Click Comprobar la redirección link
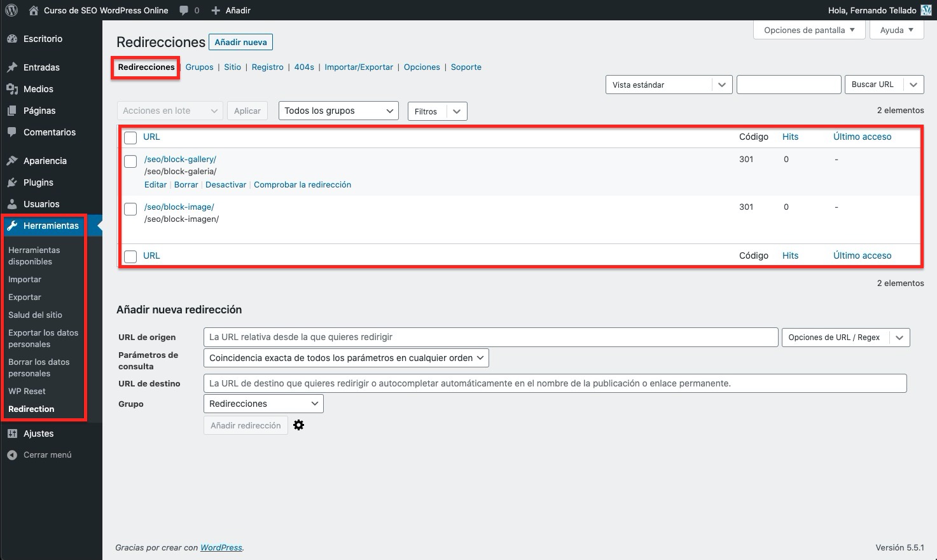937x560 pixels. 302,184
